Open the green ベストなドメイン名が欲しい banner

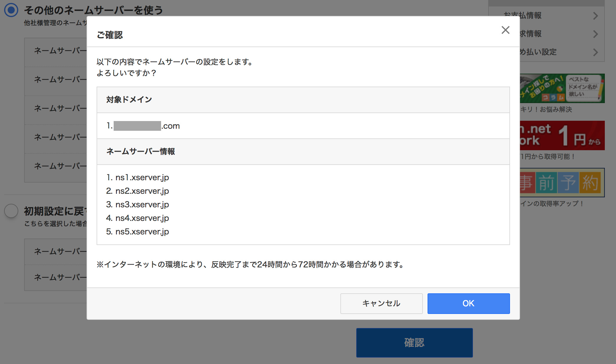click(x=562, y=88)
